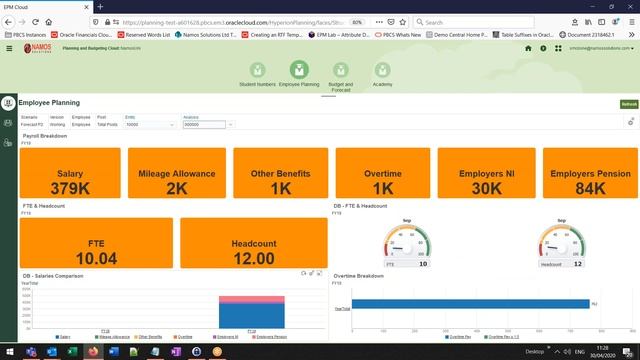The image size is (640, 360).
Task: Click the green Refresh button
Action: coord(629,104)
